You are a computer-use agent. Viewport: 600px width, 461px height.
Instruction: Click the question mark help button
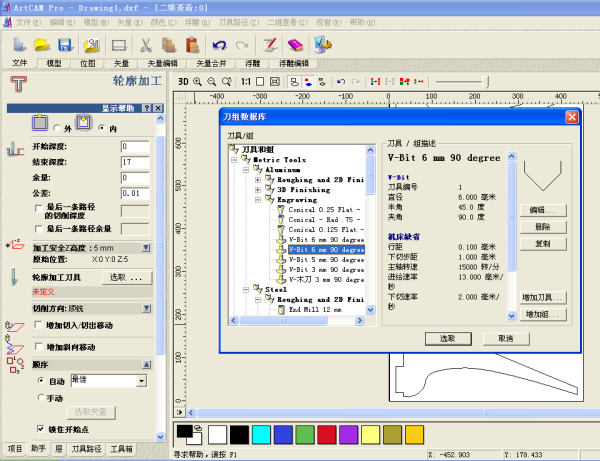[147, 108]
